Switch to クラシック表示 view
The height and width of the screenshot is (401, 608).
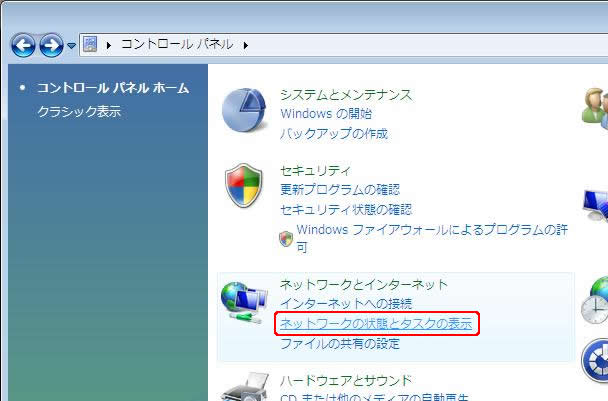(x=79, y=112)
